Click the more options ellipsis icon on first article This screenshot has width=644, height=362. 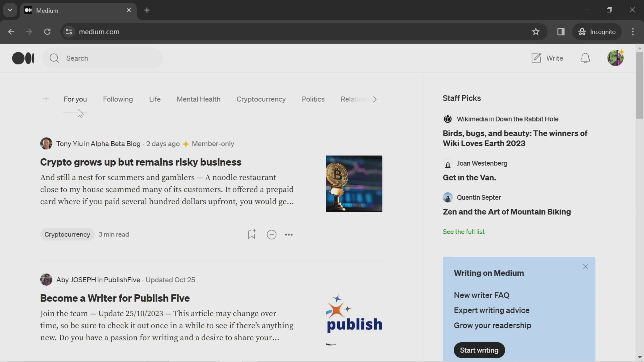click(x=288, y=234)
